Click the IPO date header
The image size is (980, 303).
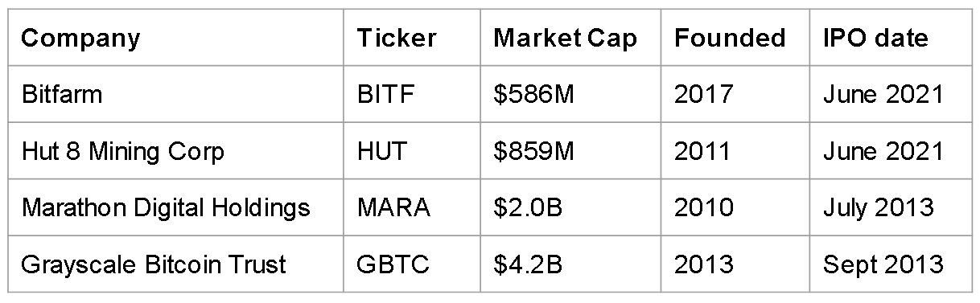pos(891,38)
